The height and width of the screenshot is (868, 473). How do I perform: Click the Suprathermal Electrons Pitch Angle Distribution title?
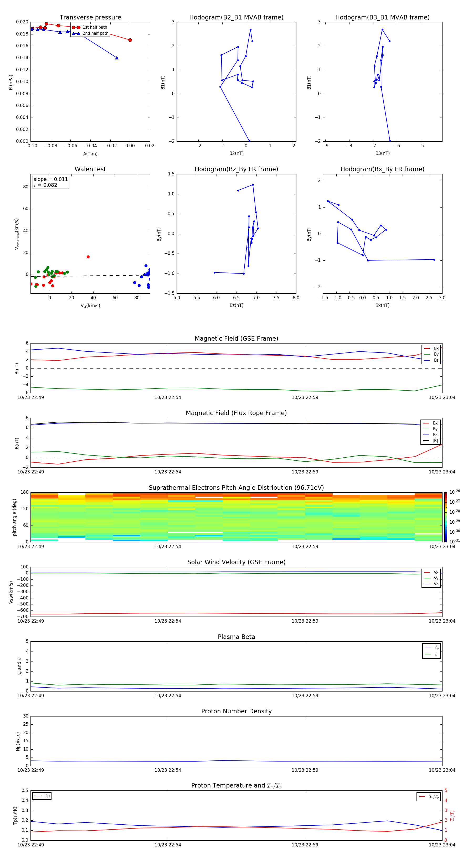pyautogui.click(x=236, y=488)
